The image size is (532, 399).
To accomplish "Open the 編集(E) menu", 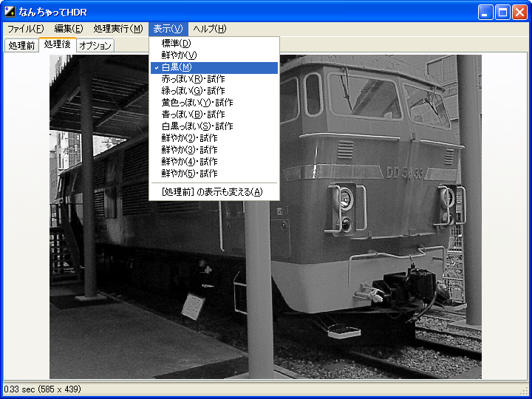I will 69,29.
